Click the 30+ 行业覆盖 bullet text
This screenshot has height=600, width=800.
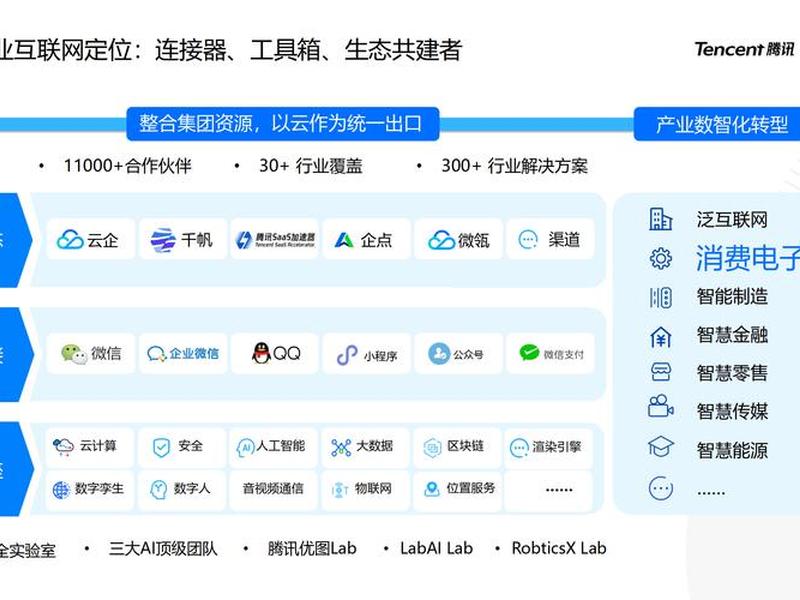tap(311, 166)
